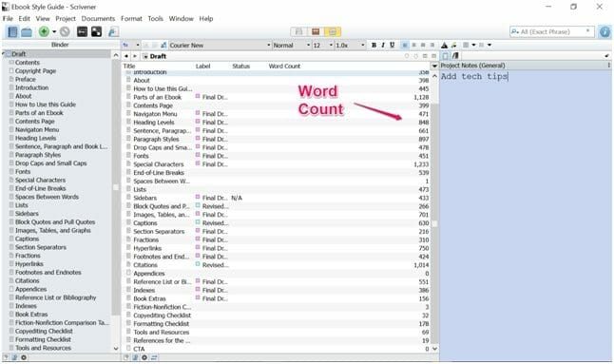Click into the project search field
This screenshot has height=364, width=614.
tap(552, 31)
